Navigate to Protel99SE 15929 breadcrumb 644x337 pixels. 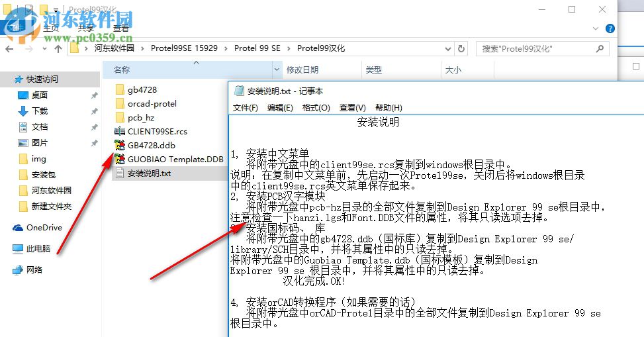point(184,48)
